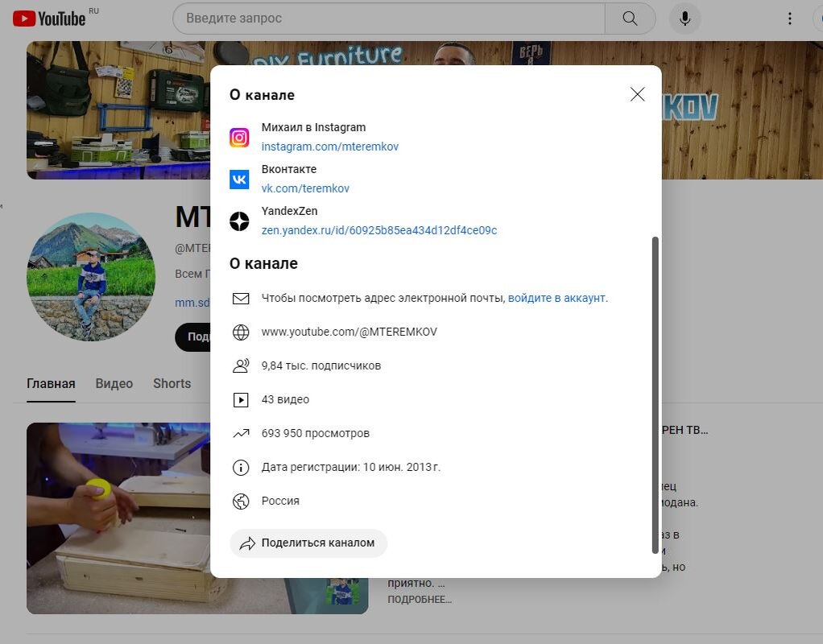823x644 pixels.
Task: Click the registration date info icon
Action: [241, 467]
